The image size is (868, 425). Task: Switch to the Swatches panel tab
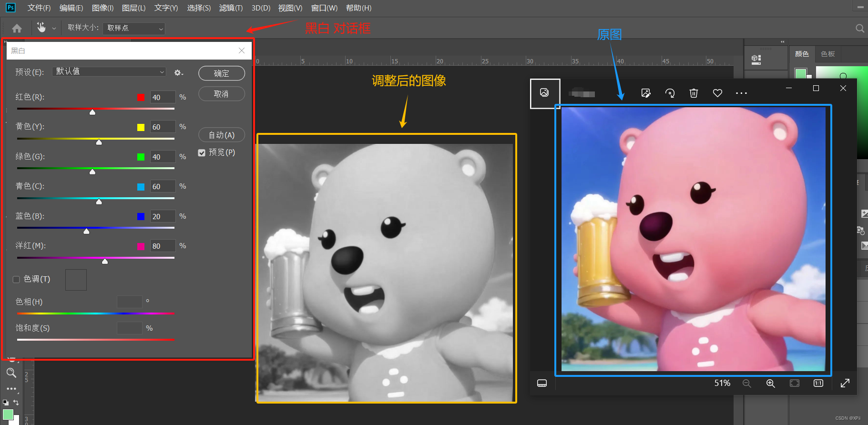click(x=828, y=54)
